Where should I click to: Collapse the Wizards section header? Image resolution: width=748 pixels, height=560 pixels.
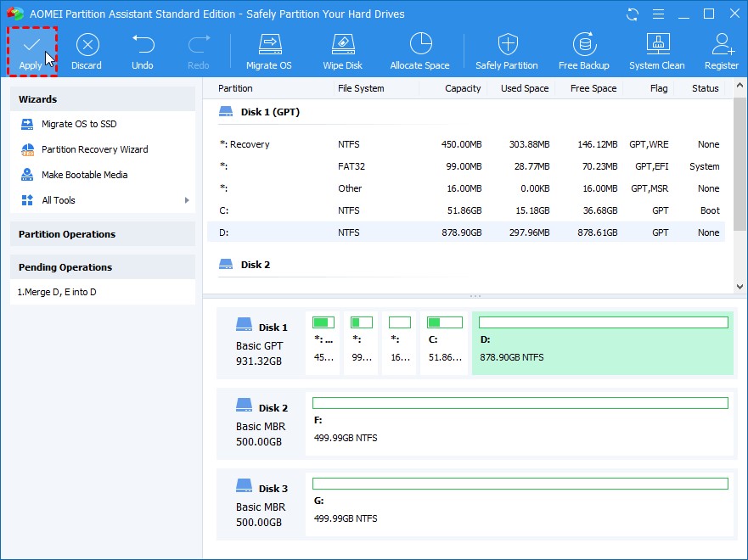click(x=103, y=99)
